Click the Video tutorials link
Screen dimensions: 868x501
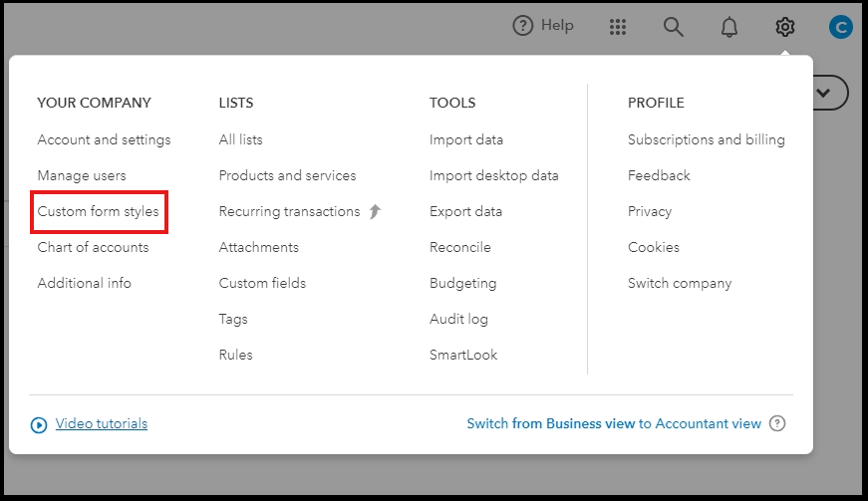click(x=101, y=423)
